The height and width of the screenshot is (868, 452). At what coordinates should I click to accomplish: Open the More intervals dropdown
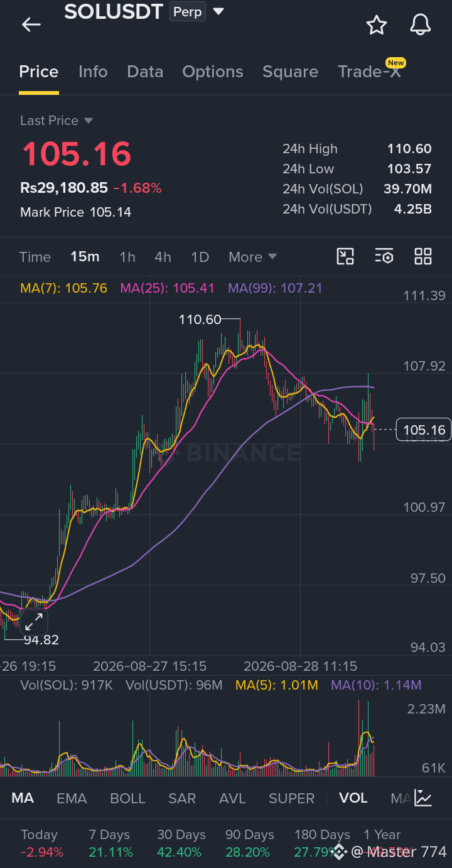tap(252, 257)
